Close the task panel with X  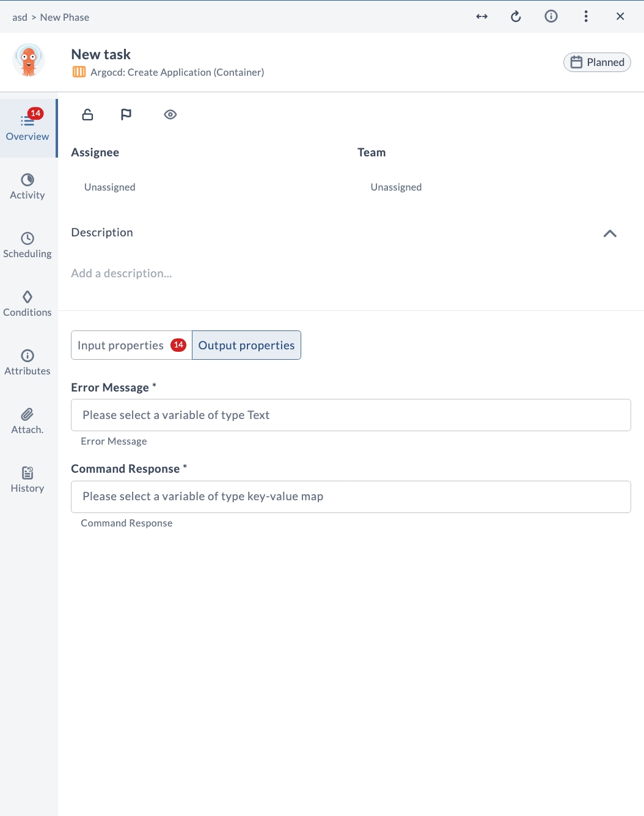[x=620, y=16]
